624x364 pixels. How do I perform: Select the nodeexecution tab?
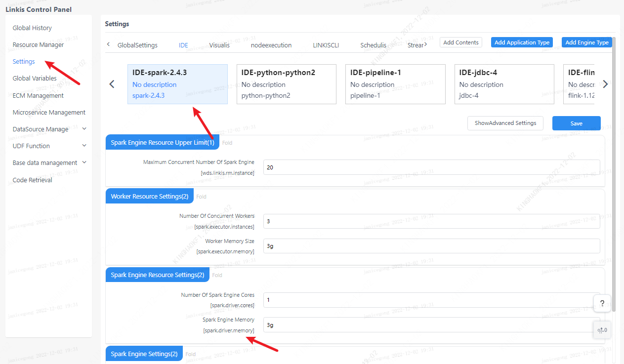click(271, 44)
